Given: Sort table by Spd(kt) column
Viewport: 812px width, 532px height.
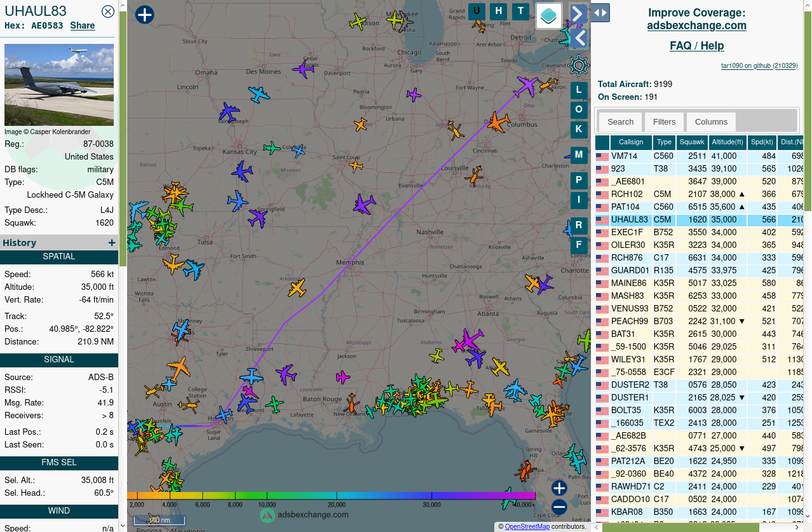Looking at the screenshot, I should pyautogui.click(x=762, y=142).
